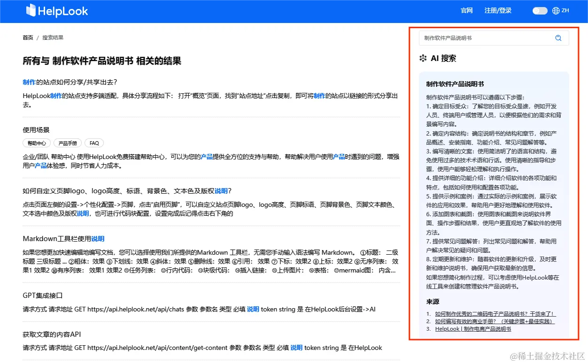Open source link 如何制作优秀的二维码电子产品说明书

[495, 314]
